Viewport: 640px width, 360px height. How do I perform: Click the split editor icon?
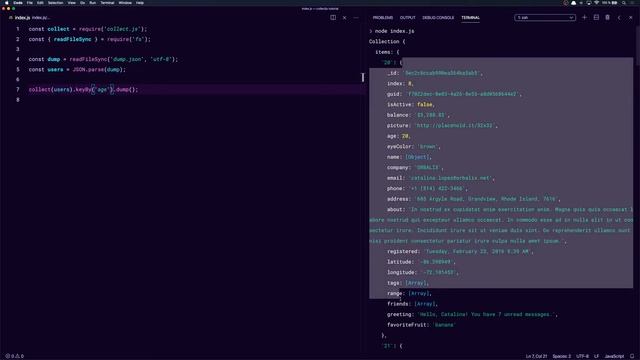(333, 18)
